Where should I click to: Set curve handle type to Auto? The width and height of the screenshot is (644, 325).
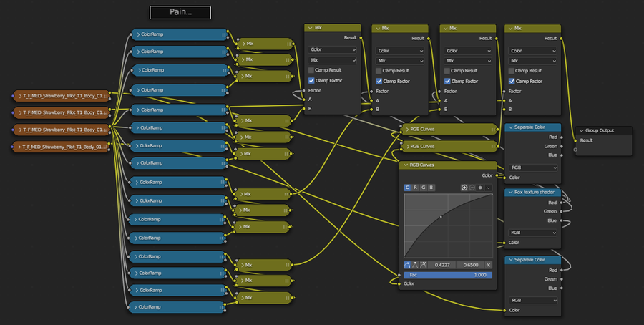click(x=409, y=265)
